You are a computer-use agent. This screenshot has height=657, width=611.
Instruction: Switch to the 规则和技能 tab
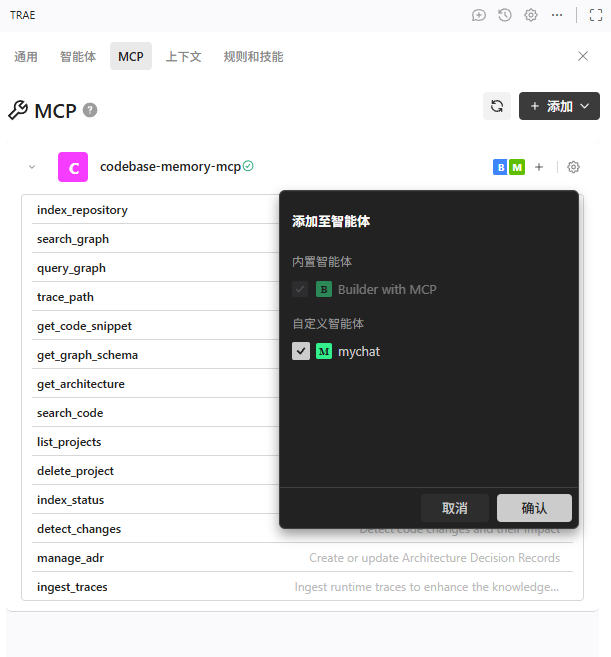click(x=254, y=56)
